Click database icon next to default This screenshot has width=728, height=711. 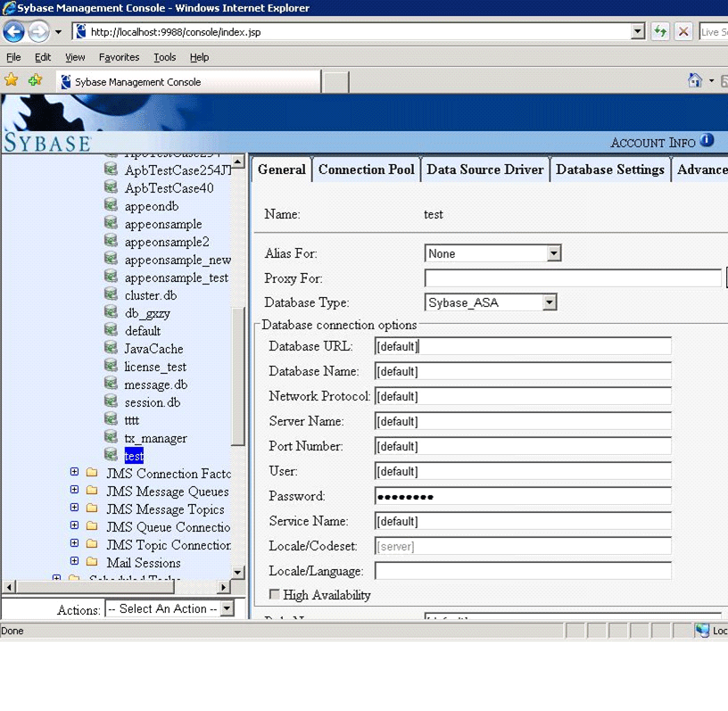pos(111,330)
